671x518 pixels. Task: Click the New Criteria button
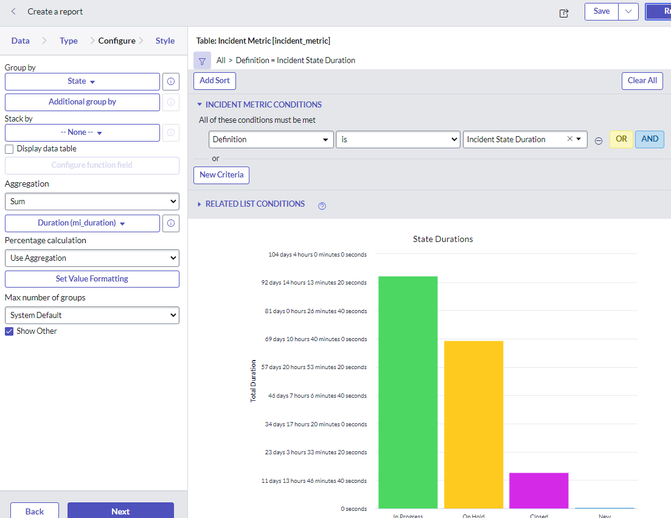click(x=221, y=175)
